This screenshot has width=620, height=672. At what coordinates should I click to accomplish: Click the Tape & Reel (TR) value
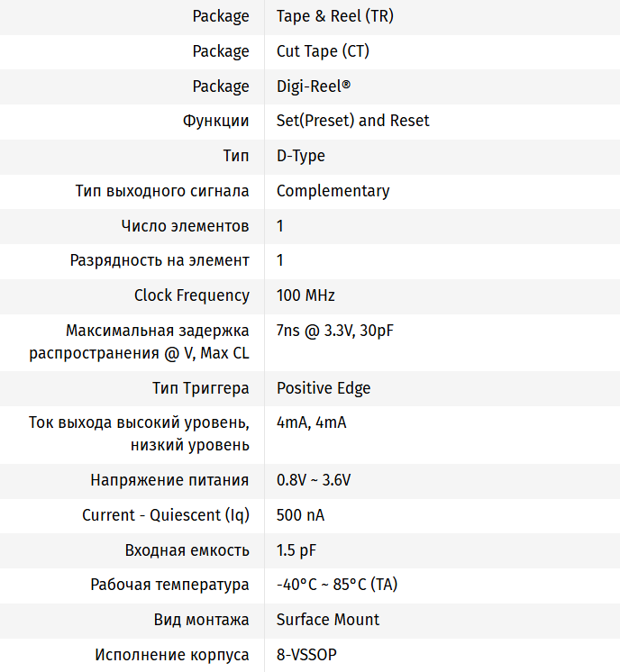coord(334,16)
